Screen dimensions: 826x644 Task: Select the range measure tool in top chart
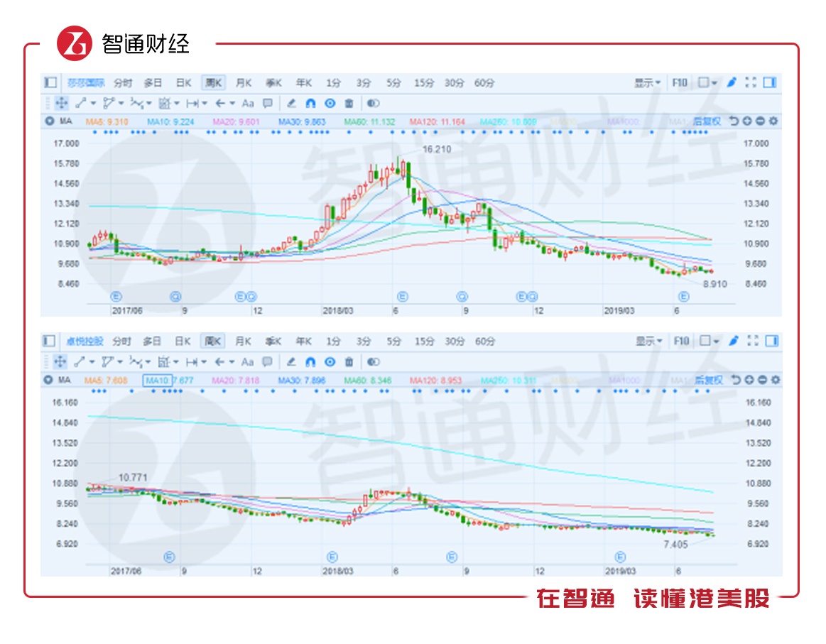pos(192,103)
